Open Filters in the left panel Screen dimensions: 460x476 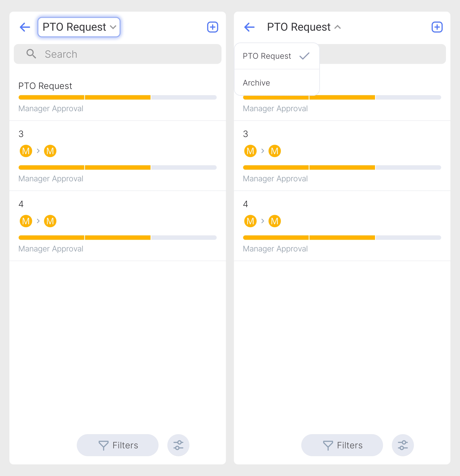point(118,445)
